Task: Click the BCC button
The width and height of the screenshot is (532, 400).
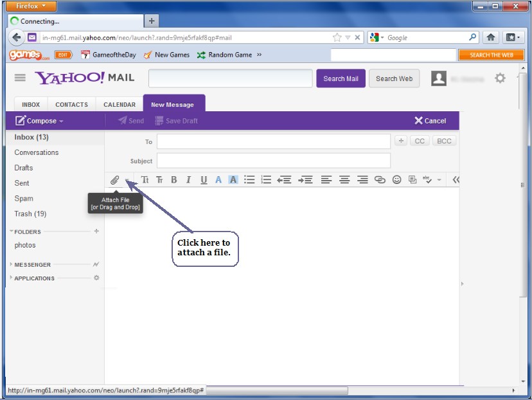Action: [443, 140]
